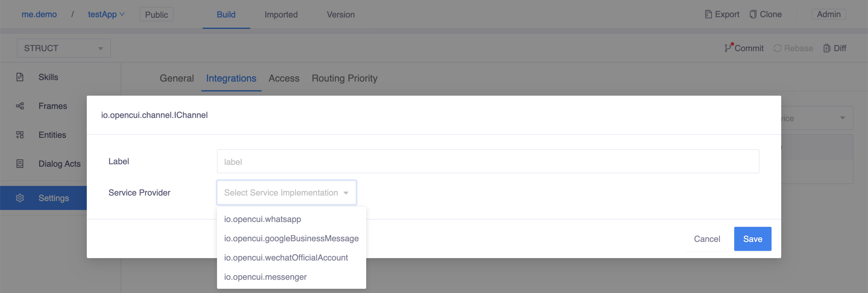Click the Settings gear icon
Screen dimensions: 868x293
(20, 198)
